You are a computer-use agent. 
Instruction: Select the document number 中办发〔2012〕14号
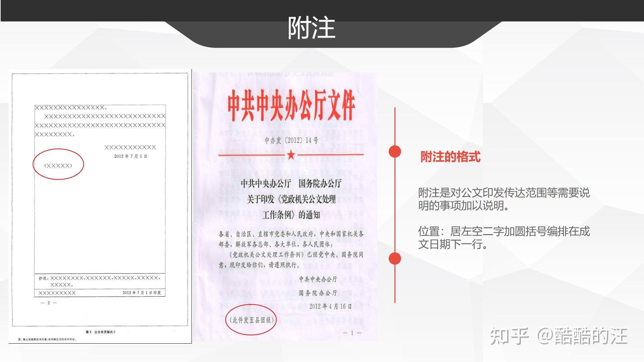tap(291, 140)
